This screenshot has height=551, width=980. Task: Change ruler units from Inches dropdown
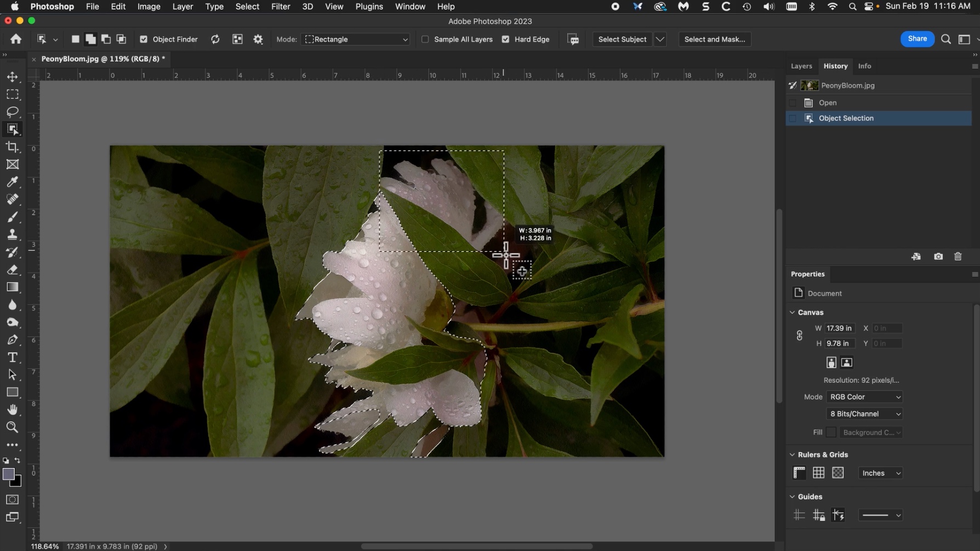(880, 473)
